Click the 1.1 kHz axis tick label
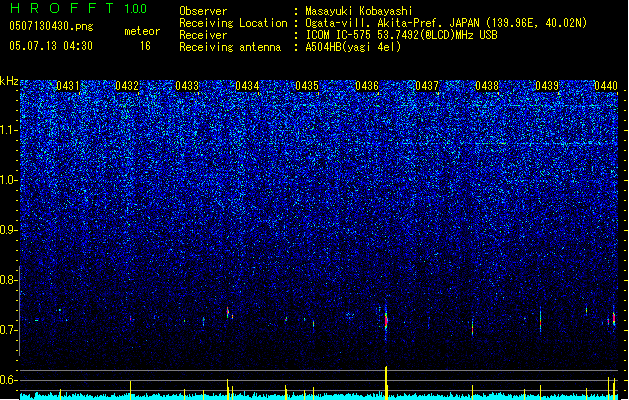The height and width of the screenshot is (400, 629). coord(9,130)
